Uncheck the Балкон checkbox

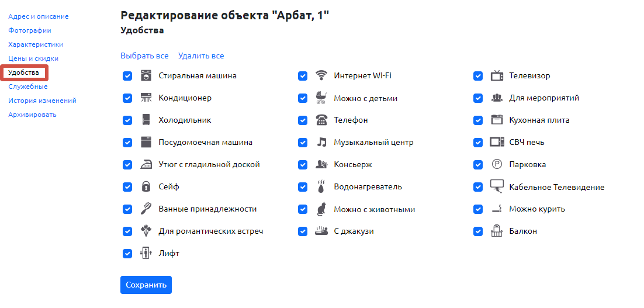coord(478,231)
